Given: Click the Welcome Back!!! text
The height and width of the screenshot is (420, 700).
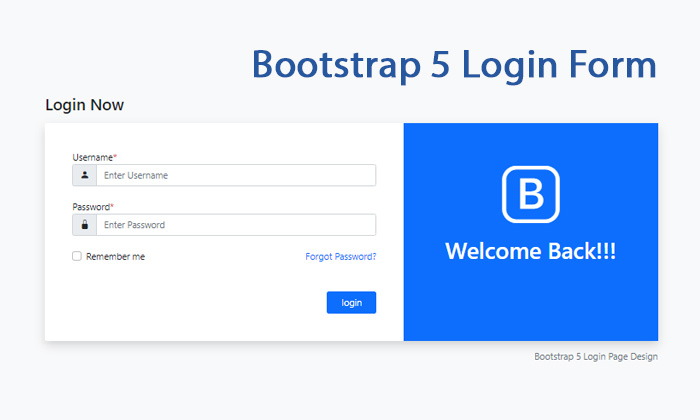Looking at the screenshot, I should (x=530, y=251).
